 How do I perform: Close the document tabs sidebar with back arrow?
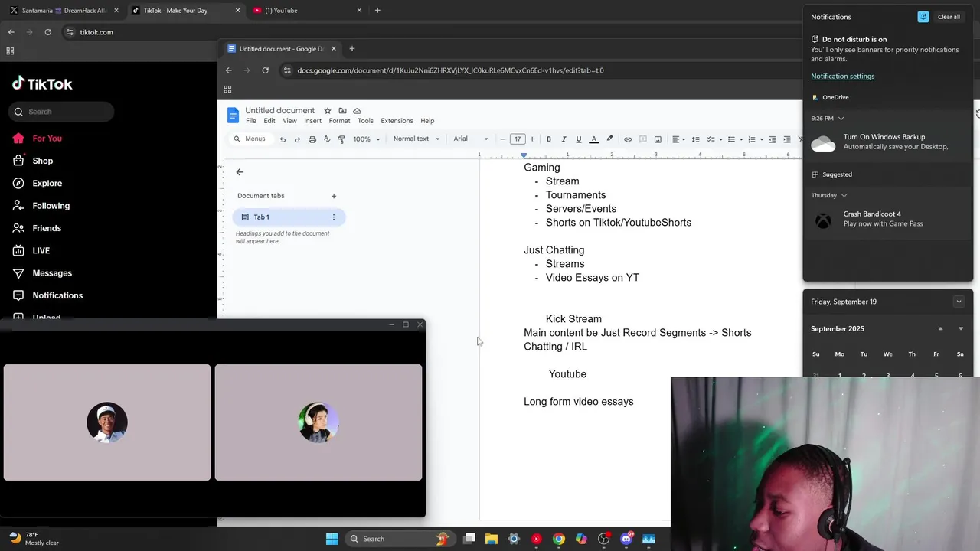[x=240, y=172]
